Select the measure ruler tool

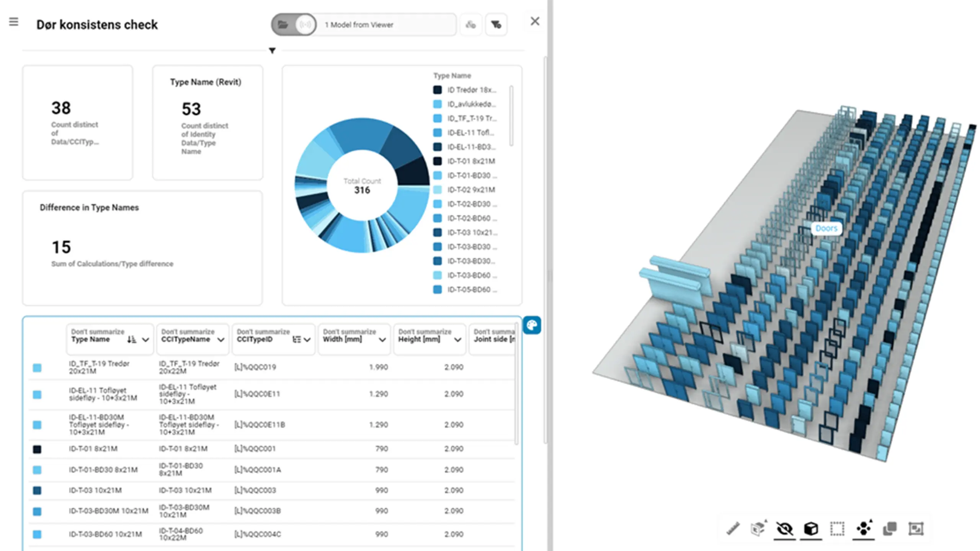tap(733, 529)
